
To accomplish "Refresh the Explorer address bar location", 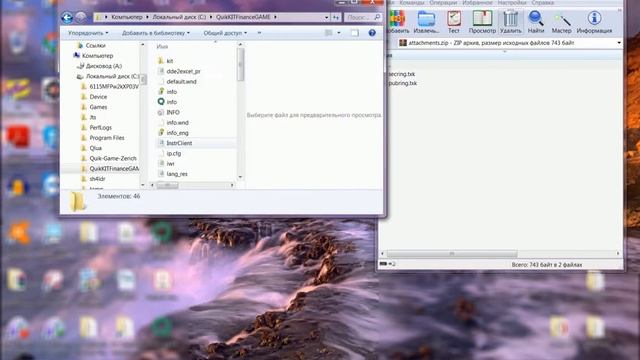I will pos(336,17).
